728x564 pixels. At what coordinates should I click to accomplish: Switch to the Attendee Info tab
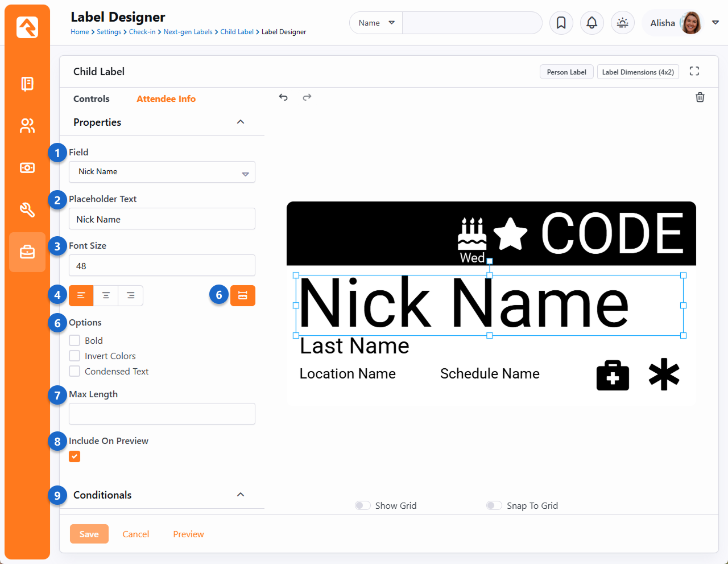tap(166, 99)
